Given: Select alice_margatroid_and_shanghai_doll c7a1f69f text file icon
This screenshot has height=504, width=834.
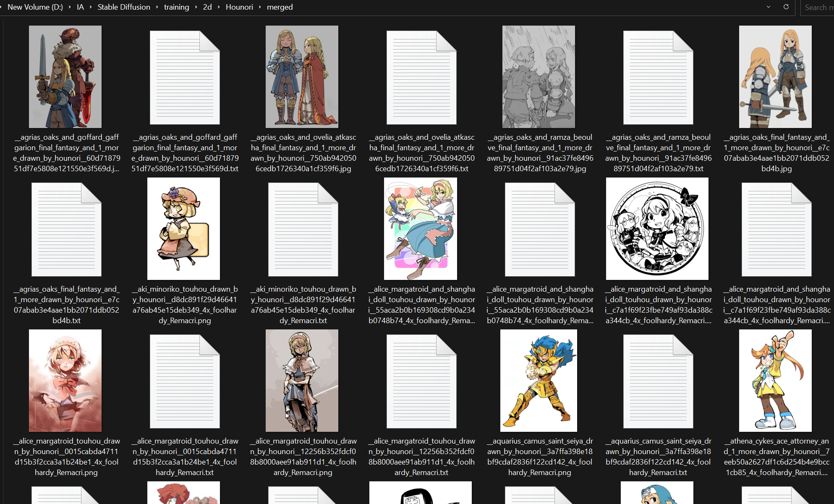Looking at the screenshot, I should 776,230.
